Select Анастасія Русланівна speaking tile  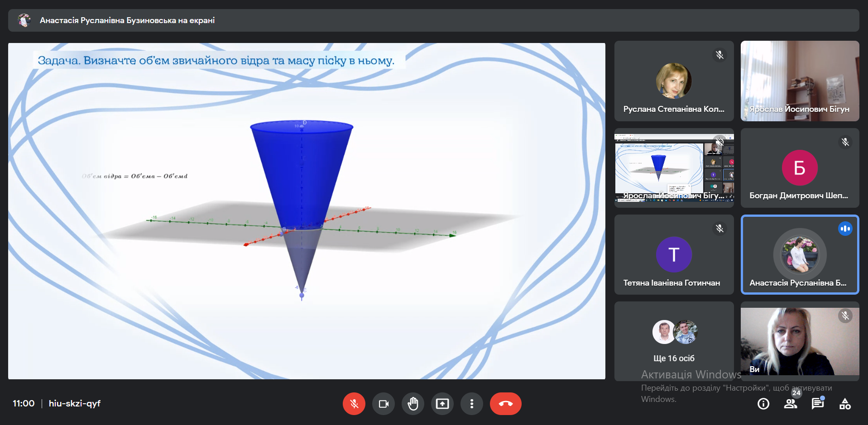(800, 255)
